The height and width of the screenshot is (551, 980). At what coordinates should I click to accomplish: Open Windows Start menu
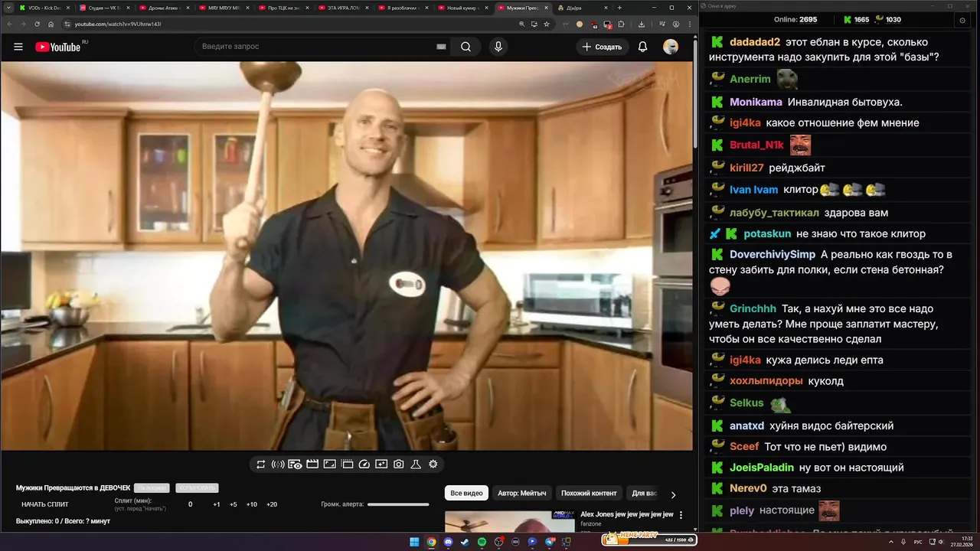click(414, 542)
